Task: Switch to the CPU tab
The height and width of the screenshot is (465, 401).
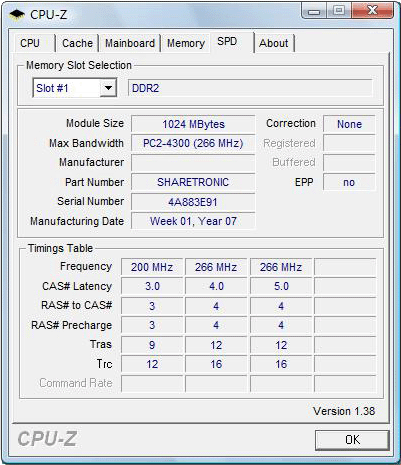Action: coord(30,43)
